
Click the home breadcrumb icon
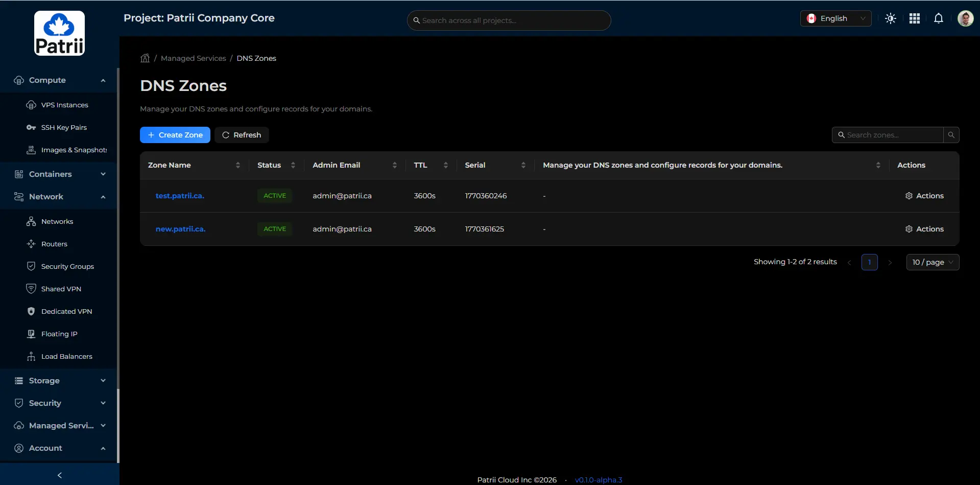[145, 58]
